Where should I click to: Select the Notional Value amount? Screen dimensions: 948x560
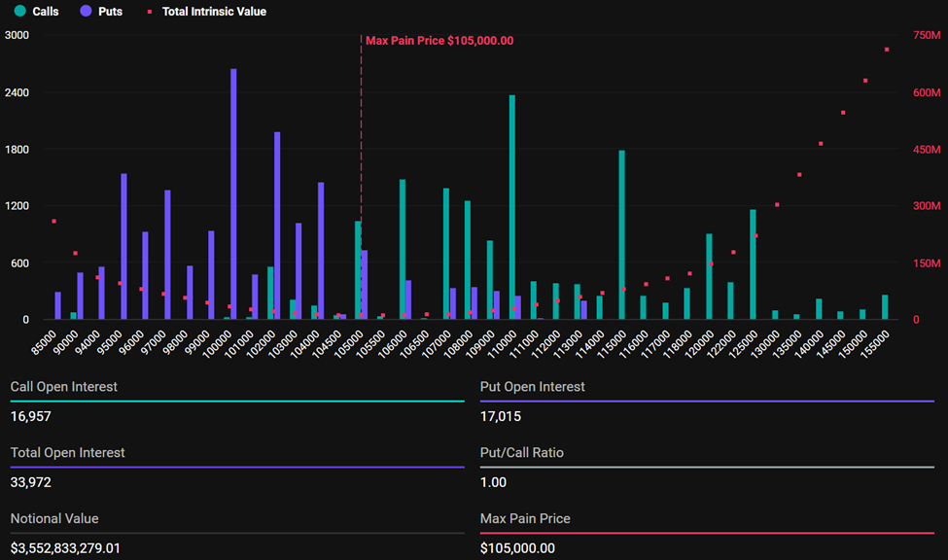coord(66,548)
